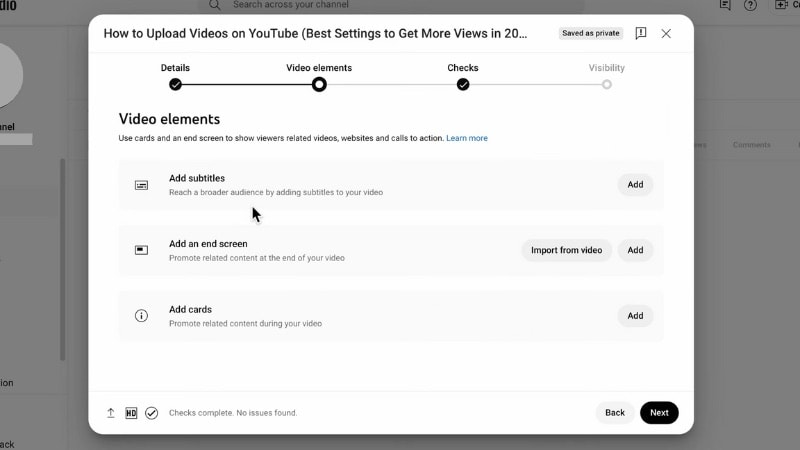Screen dimensions: 800x450
Task: Open the Learn more link
Action: click(467, 138)
